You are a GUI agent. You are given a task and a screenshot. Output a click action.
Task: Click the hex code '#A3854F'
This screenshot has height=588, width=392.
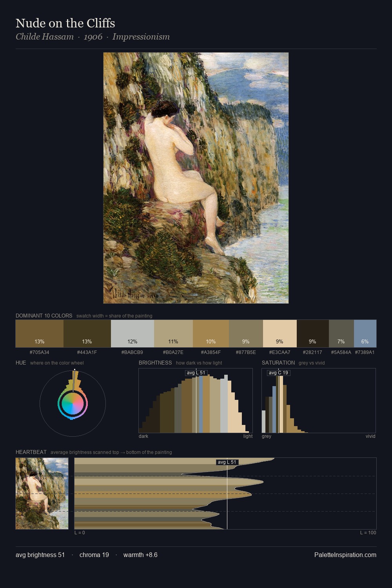pyautogui.click(x=211, y=352)
